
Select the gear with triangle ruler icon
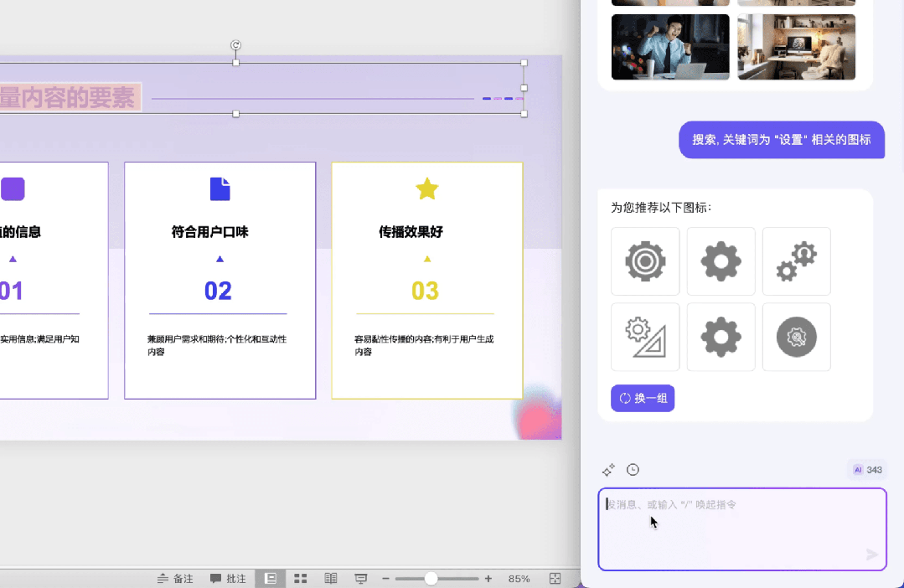tap(645, 337)
